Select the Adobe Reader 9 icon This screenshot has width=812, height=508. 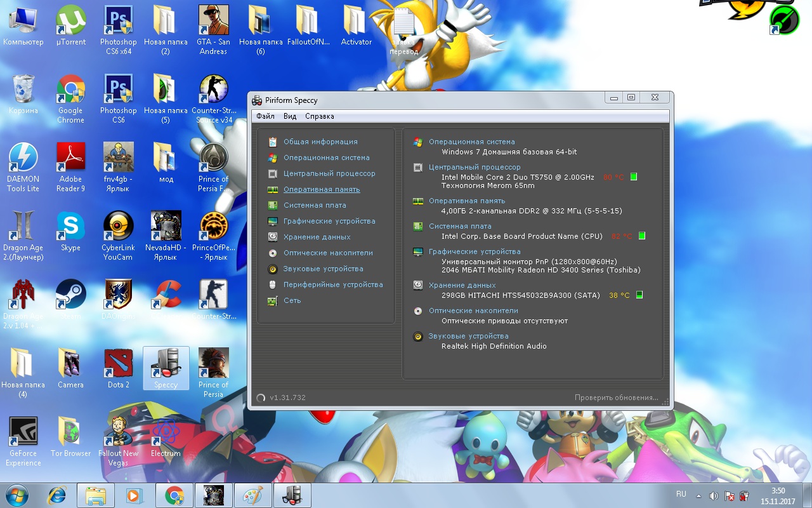[x=71, y=167]
